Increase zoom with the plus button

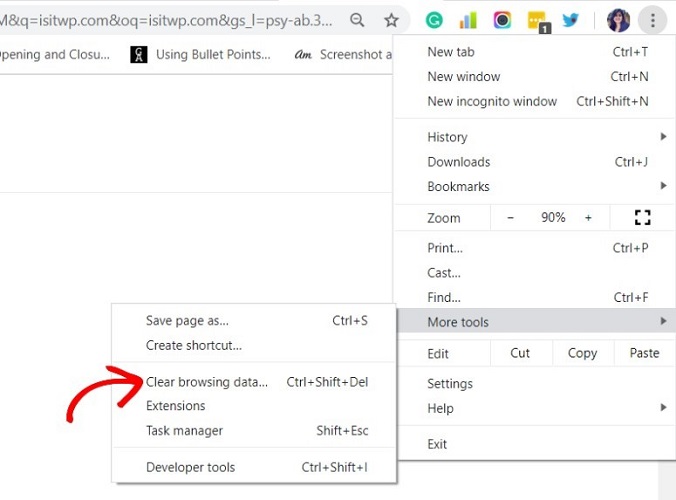pyautogui.click(x=588, y=218)
